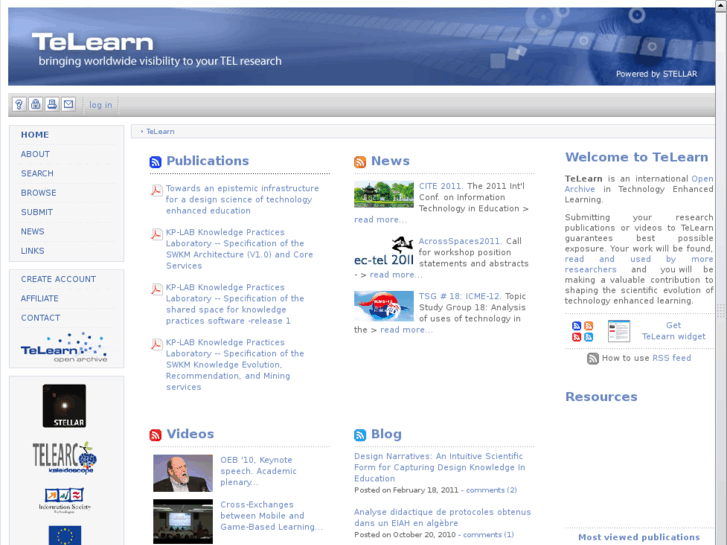Open the Get TeLearn widget link
Image resolution: width=727 pixels, height=545 pixels.
673,331
